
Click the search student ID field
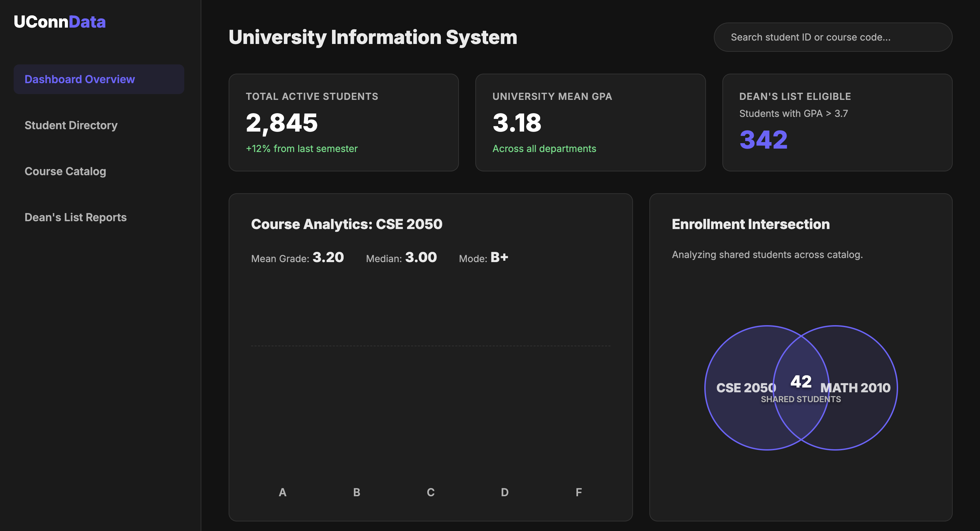point(833,37)
